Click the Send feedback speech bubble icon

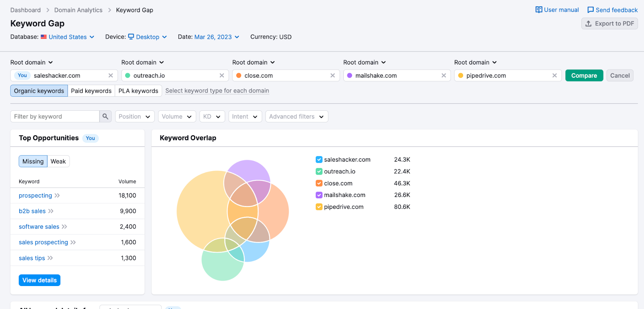(590, 10)
